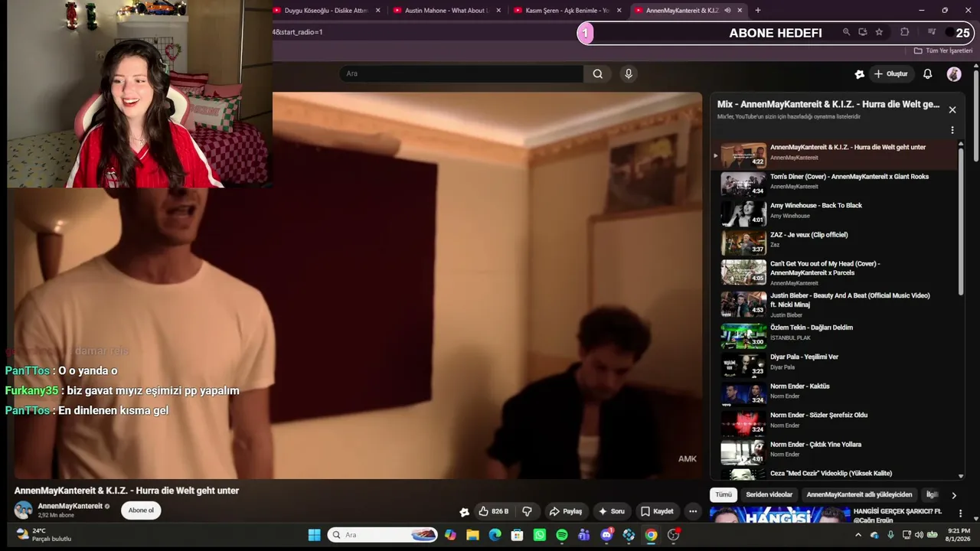Click the sparkle icon left of the like button
Viewport: 980px width, 551px height.
(464, 511)
